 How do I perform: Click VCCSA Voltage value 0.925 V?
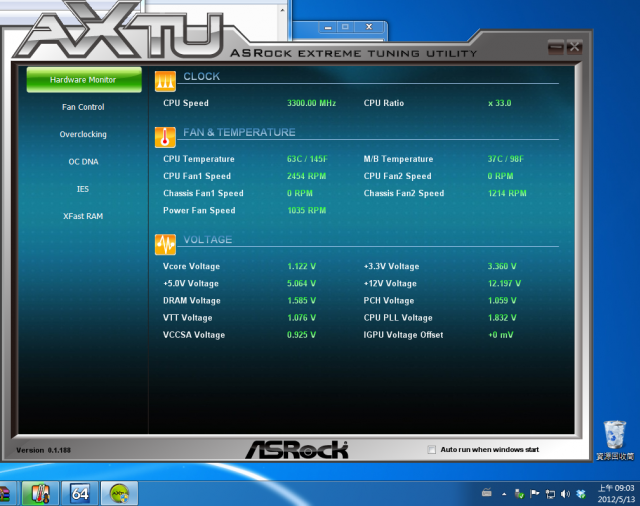click(x=302, y=335)
